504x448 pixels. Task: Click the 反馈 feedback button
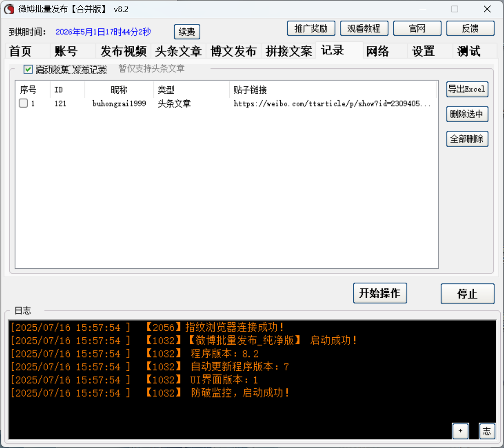470,28
